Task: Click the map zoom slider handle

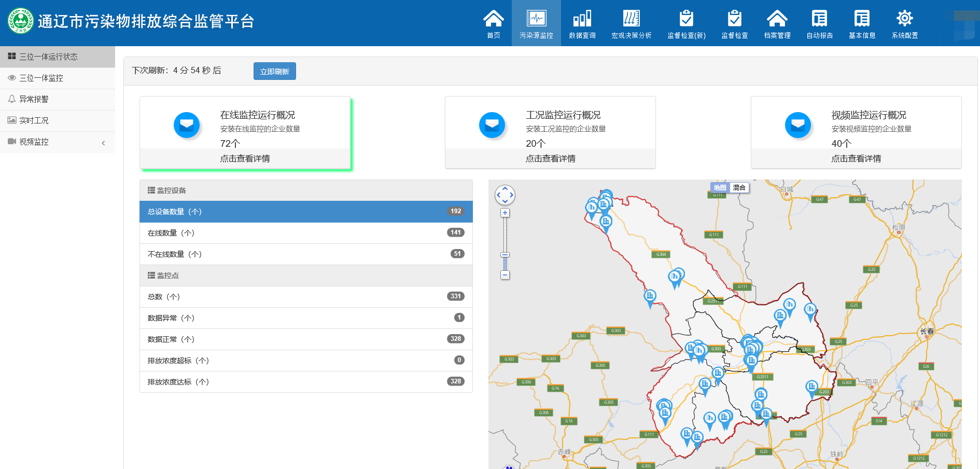Action: (505, 255)
